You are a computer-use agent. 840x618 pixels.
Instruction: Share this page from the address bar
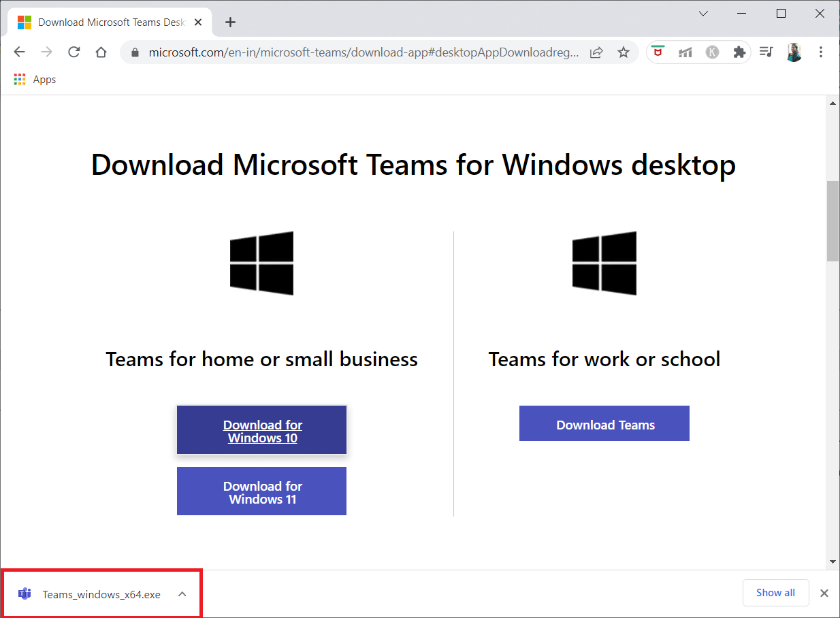[x=596, y=52]
